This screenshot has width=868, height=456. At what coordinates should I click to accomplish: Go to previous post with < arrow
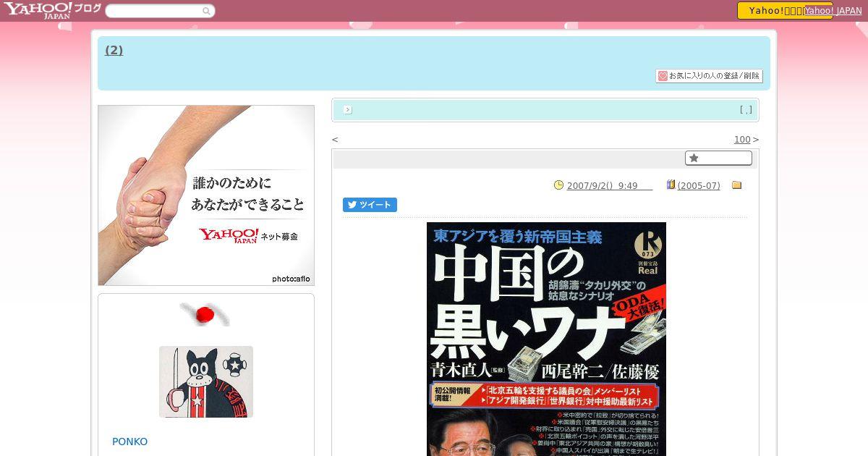pos(335,140)
